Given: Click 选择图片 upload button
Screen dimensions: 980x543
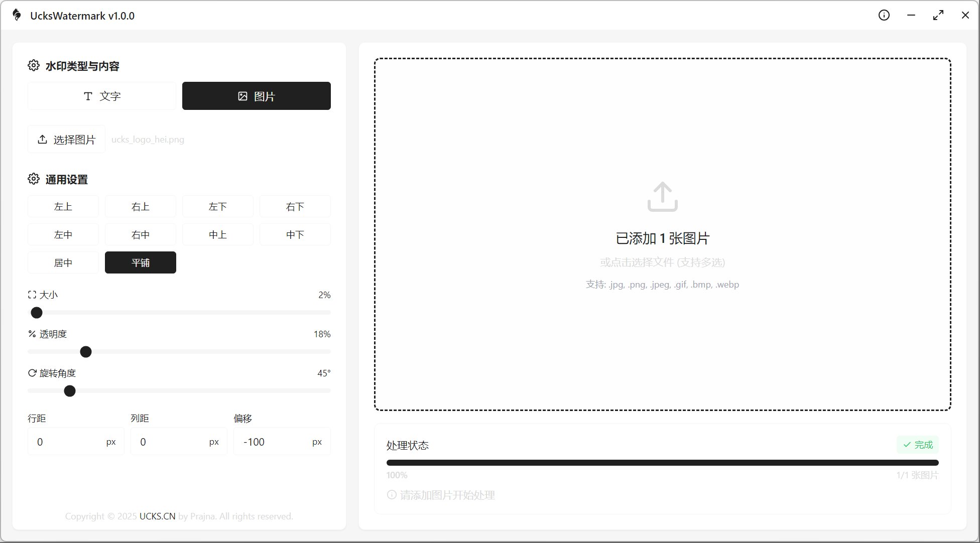Looking at the screenshot, I should click(x=66, y=139).
